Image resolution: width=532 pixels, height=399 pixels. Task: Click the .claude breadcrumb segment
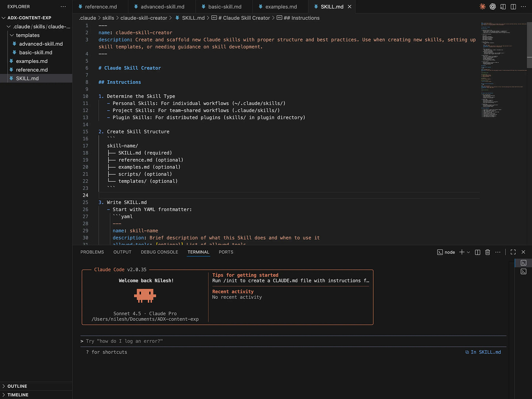coord(88,18)
